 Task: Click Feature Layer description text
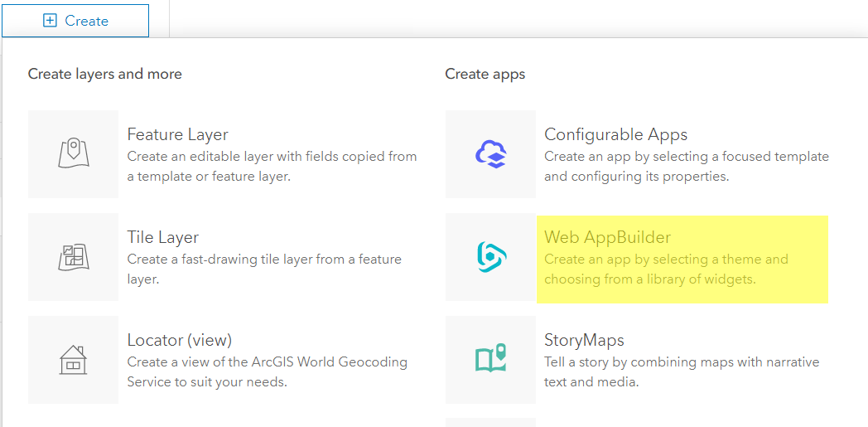[272, 166]
